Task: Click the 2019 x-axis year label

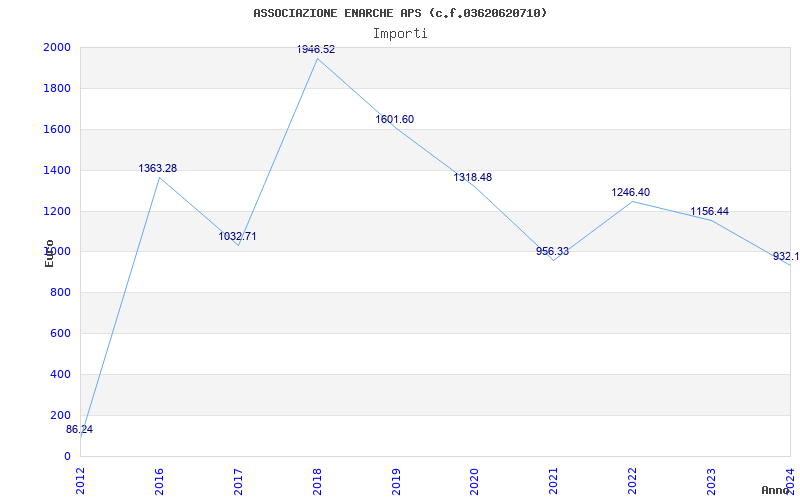Action: point(396,481)
